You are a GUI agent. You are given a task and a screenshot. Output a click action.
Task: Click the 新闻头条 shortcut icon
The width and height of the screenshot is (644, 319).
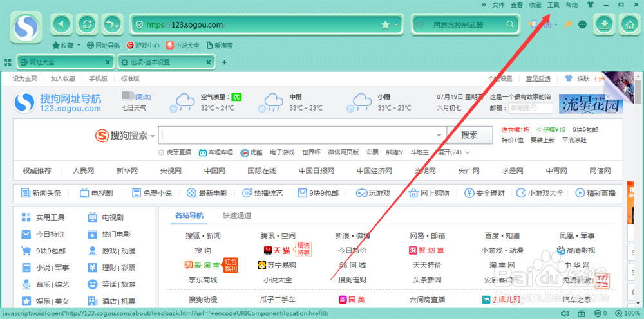[x=26, y=193]
